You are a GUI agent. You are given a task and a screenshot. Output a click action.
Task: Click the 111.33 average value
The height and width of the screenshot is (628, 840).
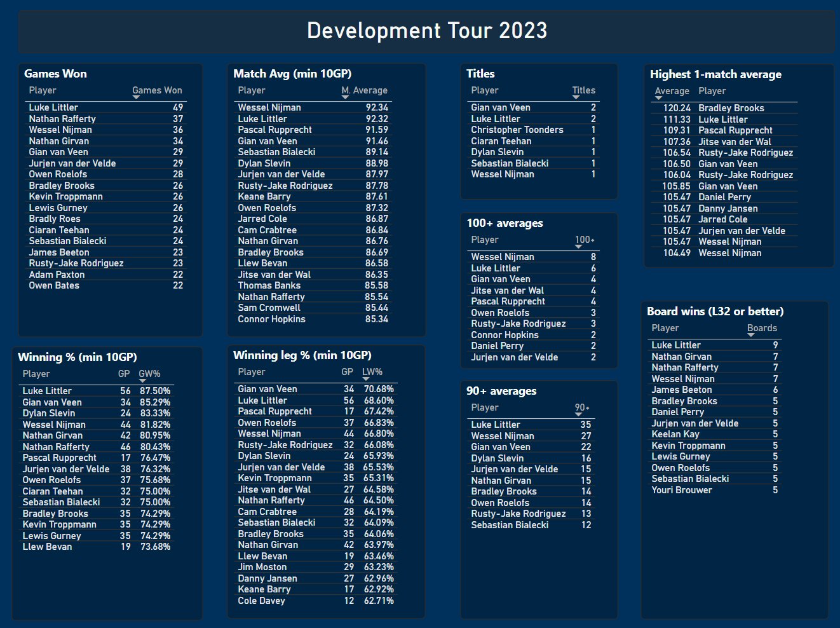677,119
